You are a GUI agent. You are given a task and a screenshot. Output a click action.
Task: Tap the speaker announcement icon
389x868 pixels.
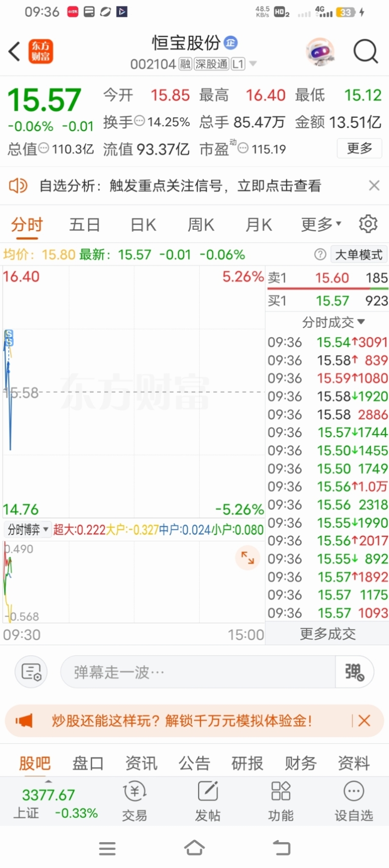pyautogui.click(x=18, y=185)
